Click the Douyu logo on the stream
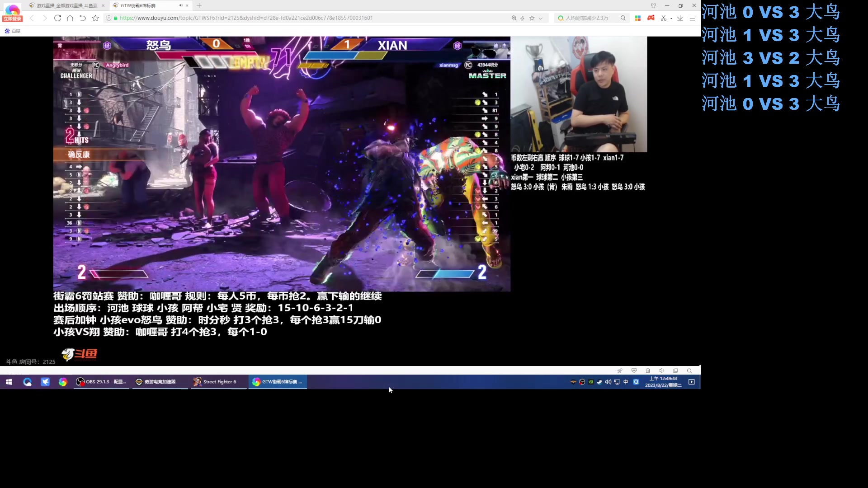This screenshot has height=488, width=868. [x=79, y=354]
